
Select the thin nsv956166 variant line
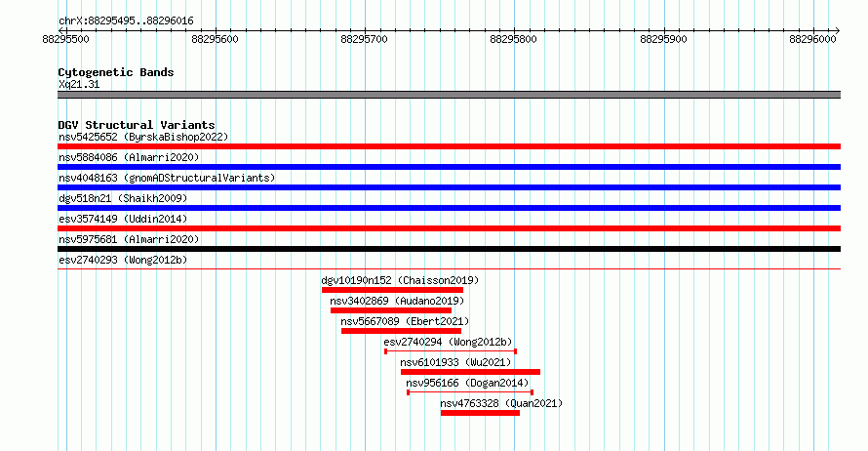pos(470,392)
